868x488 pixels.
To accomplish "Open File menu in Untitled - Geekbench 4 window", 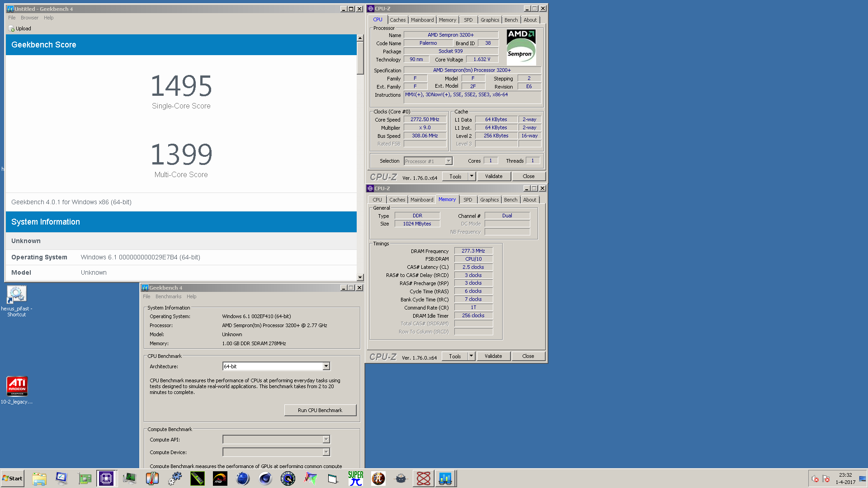I will coord(12,18).
